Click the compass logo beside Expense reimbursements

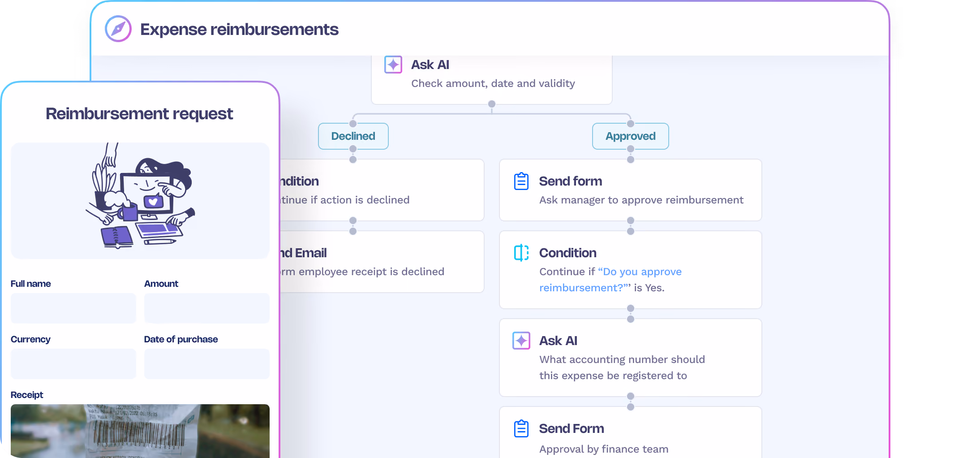click(x=118, y=29)
